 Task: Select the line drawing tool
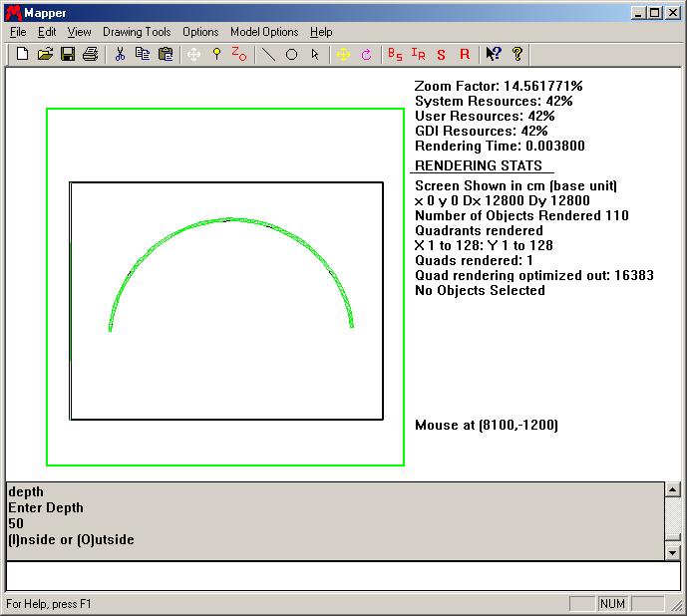coord(268,54)
